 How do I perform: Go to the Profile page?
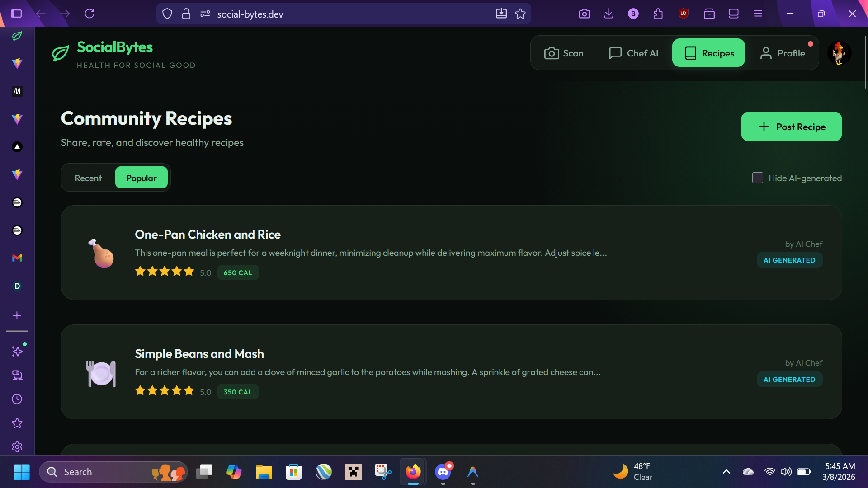783,53
